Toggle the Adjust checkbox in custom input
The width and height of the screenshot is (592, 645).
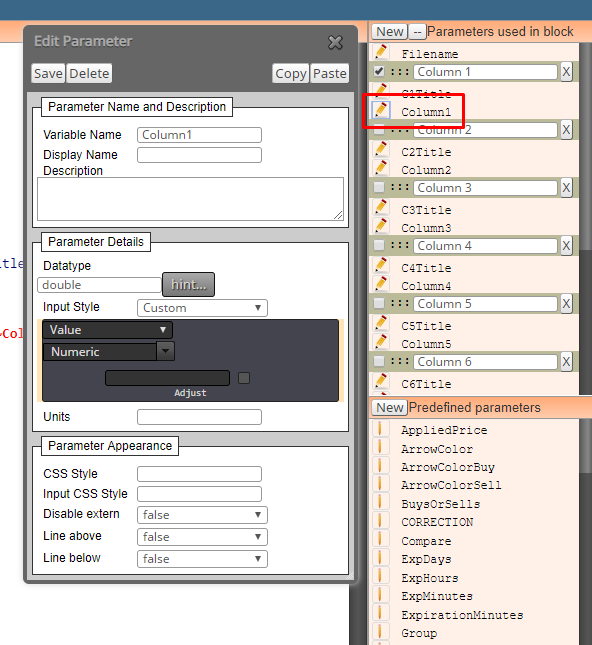[244, 378]
